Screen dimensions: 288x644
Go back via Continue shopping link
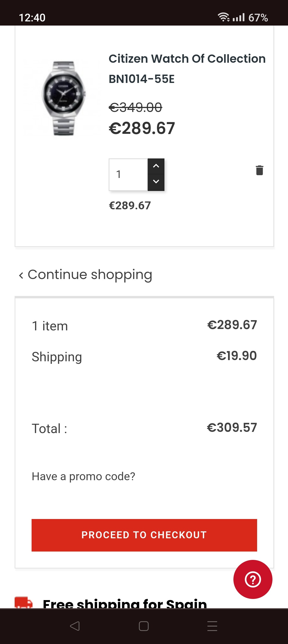click(x=90, y=275)
